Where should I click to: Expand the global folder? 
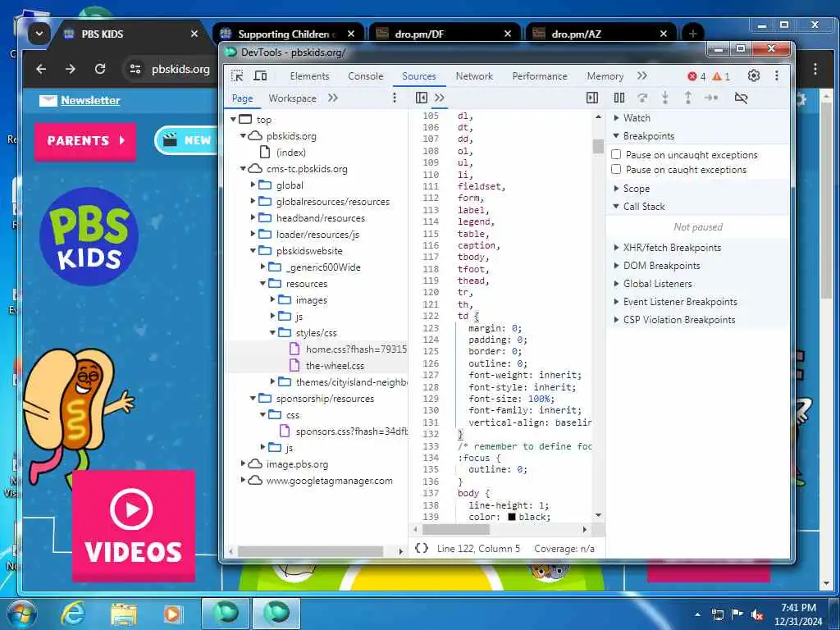click(253, 185)
